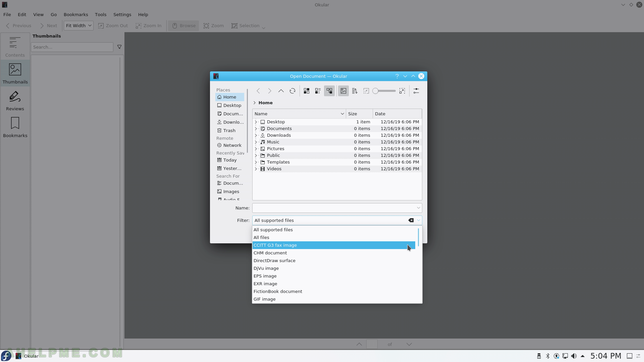The image size is (644, 362).
Task: Click the Back arrow in Open Document dialog
Action: tap(258, 91)
